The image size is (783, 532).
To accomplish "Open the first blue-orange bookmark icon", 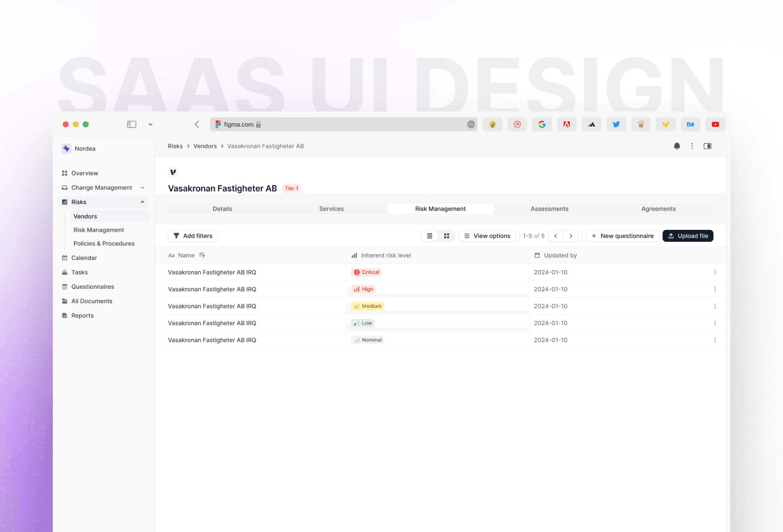I will point(492,124).
